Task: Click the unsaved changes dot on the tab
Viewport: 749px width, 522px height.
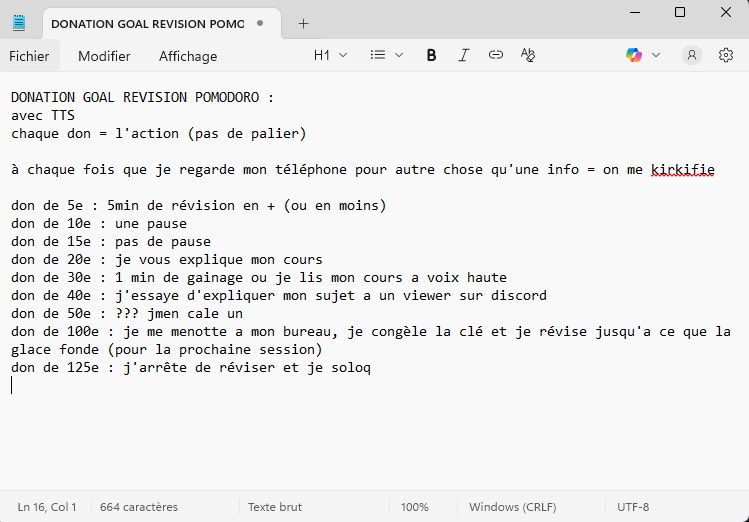Action: [260, 23]
